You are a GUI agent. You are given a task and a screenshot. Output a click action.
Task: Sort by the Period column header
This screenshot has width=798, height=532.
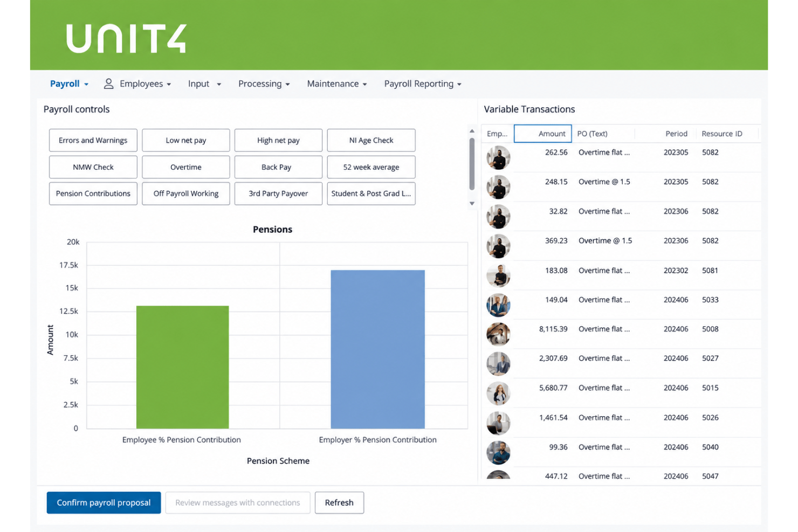click(x=676, y=134)
